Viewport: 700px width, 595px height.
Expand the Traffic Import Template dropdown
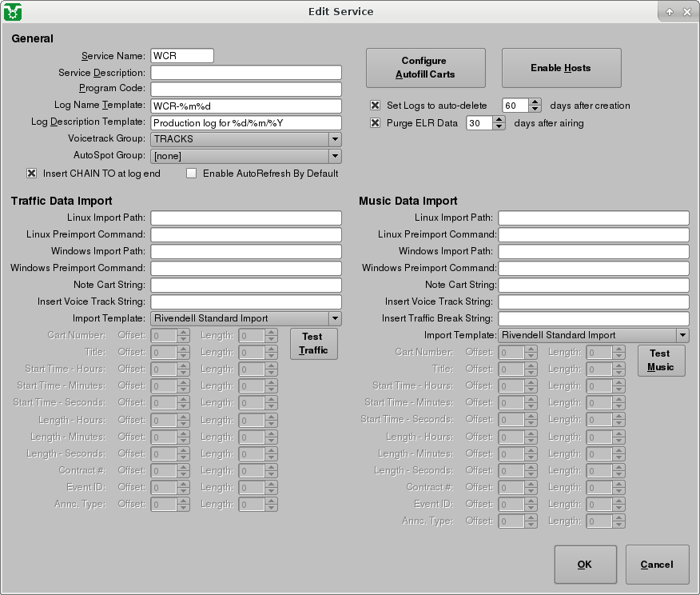pyautogui.click(x=335, y=317)
